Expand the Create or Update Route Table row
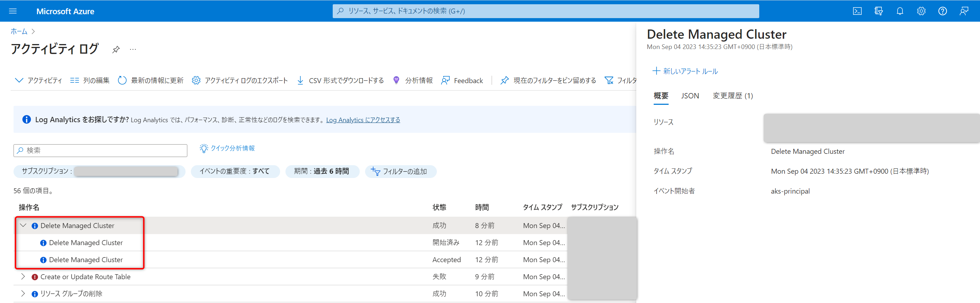This screenshot has height=303, width=980. click(23, 276)
